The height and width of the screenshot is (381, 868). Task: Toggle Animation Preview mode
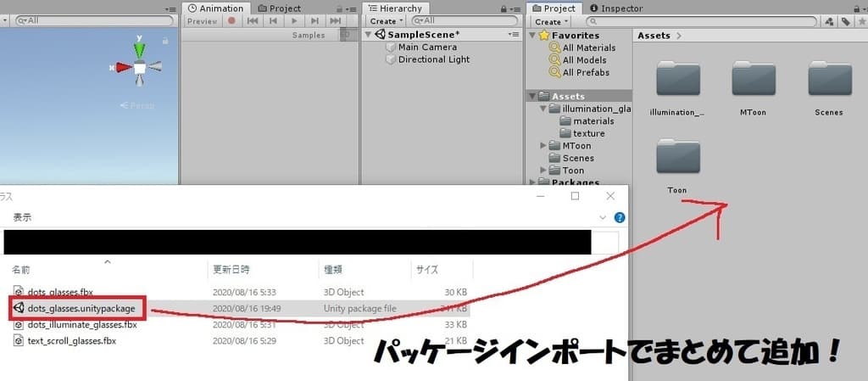pos(202,21)
